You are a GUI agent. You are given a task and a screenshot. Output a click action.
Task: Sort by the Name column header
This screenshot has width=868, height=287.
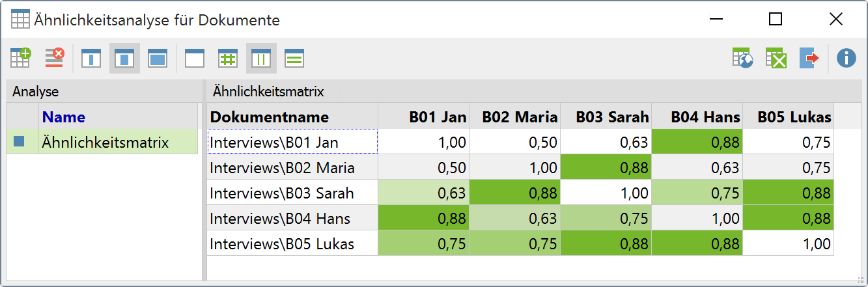point(64,117)
